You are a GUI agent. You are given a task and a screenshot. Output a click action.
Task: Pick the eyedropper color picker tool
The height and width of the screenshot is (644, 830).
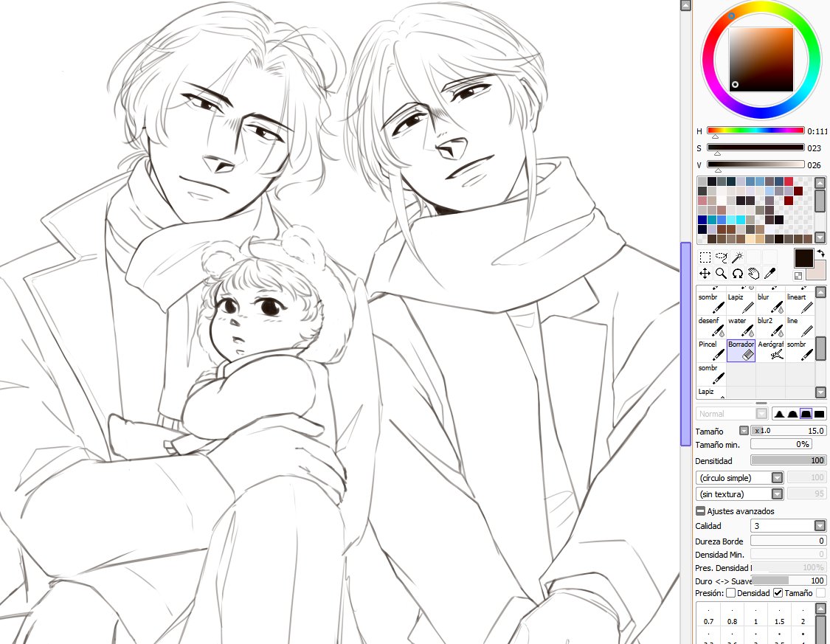770,273
